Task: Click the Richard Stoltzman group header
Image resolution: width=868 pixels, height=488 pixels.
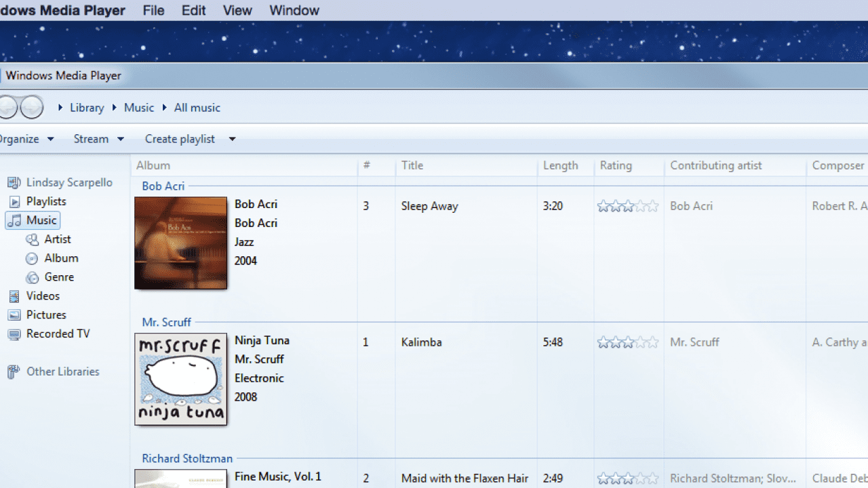Action: click(x=187, y=458)
